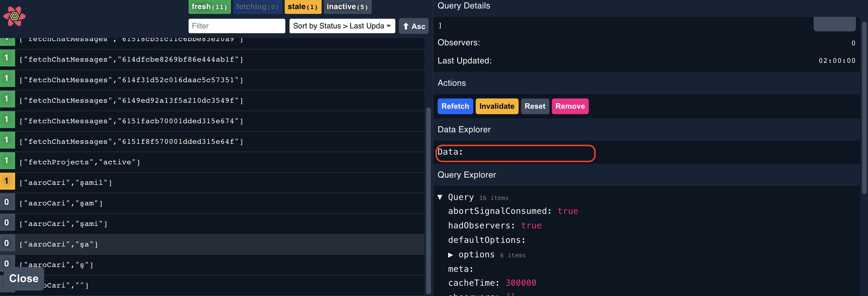The height and width of the screenshot is (296, 868).
Task: Select query fetchChatMessages 6151facb70001dded315e674
Action: 212,121
